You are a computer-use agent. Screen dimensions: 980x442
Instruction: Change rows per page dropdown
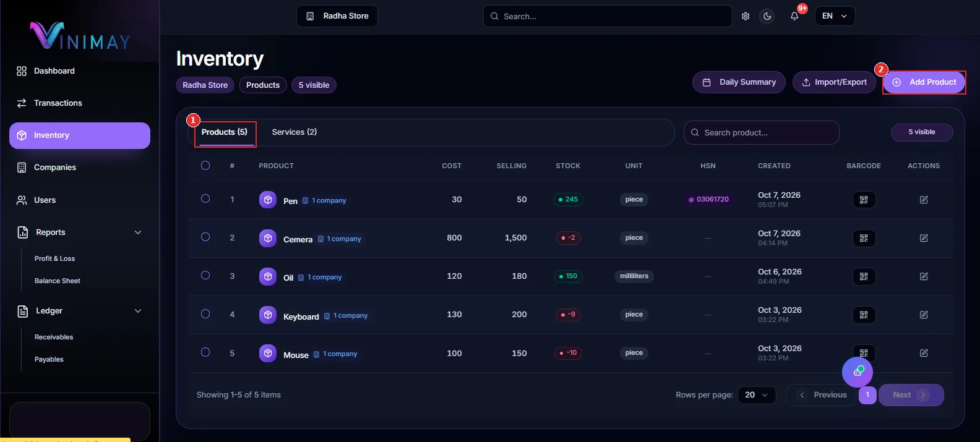click(x=757, y=395)
